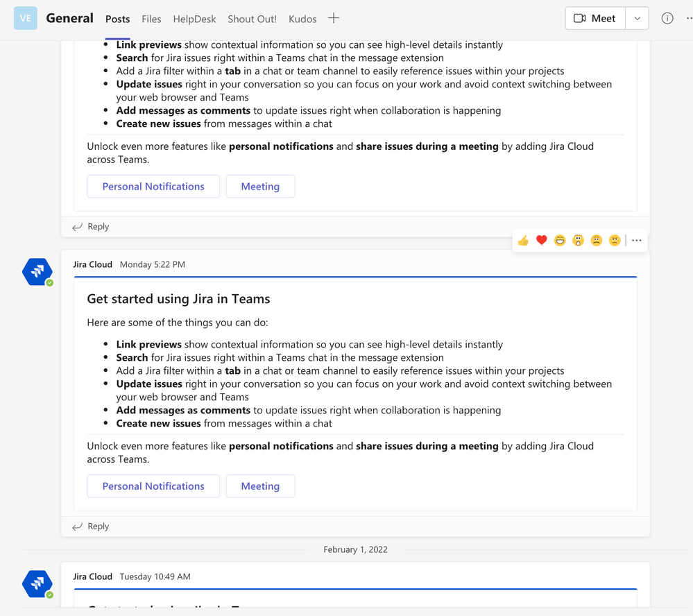
Task: Open the HelpDesk tab
Action: click(x=194, y=19)
